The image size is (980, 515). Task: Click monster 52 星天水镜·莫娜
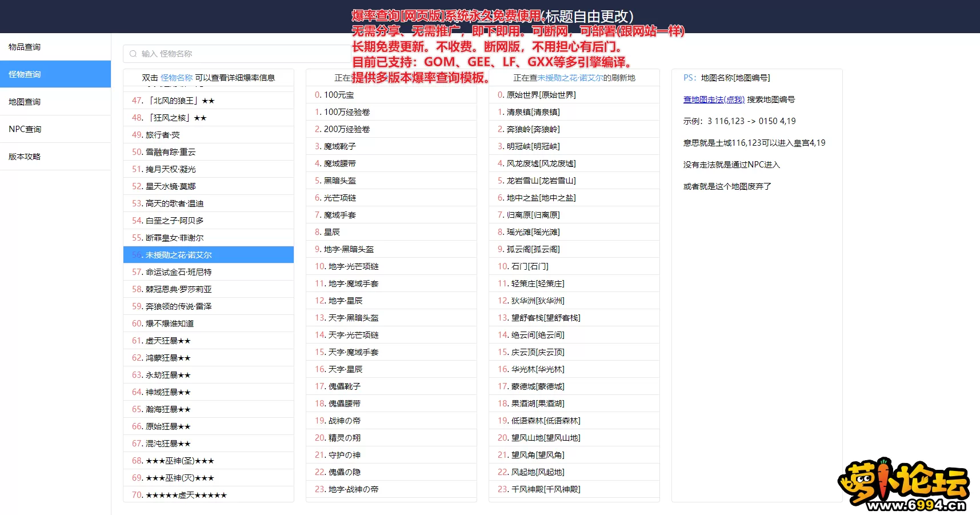(209, 186)
